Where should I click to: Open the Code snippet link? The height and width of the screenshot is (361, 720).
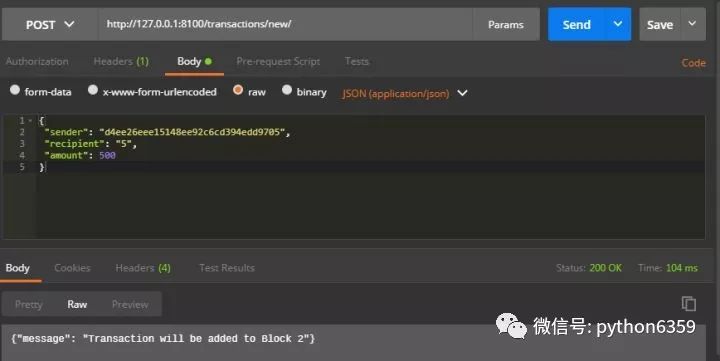coord(693,63)
